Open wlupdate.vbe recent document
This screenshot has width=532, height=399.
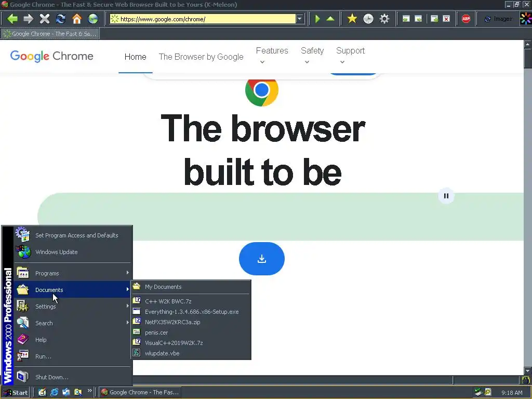(x=191, y=353)
